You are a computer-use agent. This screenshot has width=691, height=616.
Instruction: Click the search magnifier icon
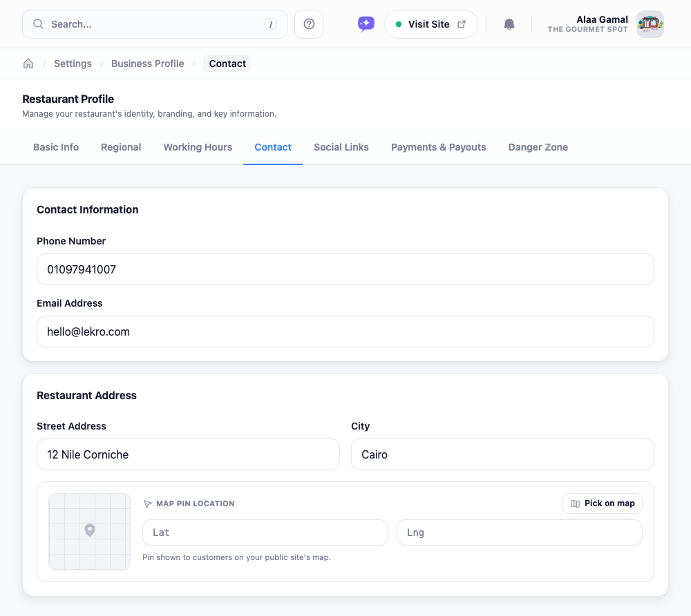[x=38, y=23]
